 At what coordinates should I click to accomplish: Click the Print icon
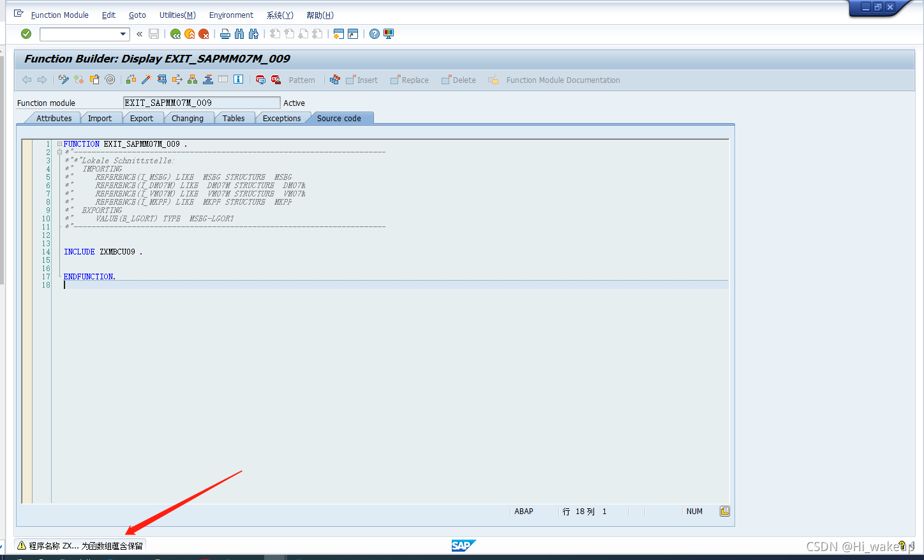pos(225,34)
